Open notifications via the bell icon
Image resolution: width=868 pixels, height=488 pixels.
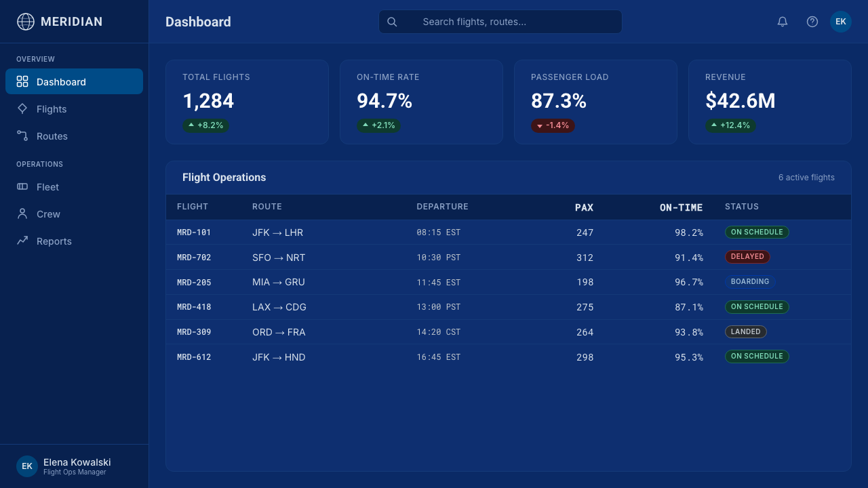pyautogui.click(x=783, y=22)
